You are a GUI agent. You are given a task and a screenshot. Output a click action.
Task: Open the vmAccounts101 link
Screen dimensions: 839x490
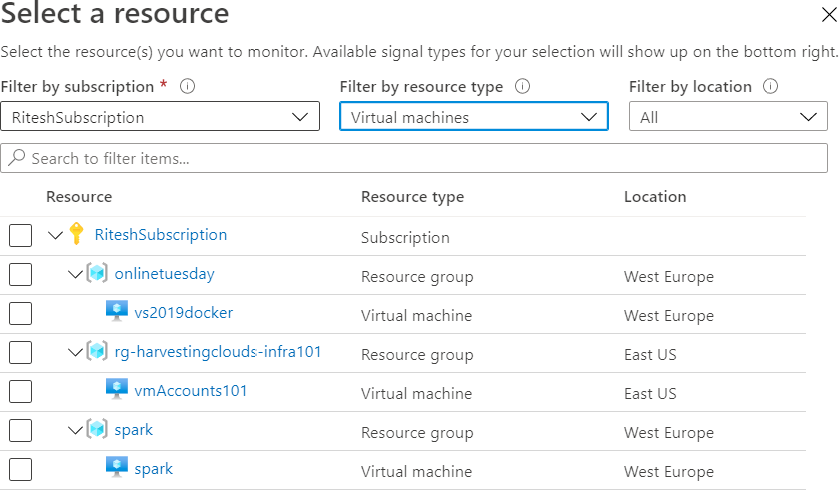[x=190, y=391]
